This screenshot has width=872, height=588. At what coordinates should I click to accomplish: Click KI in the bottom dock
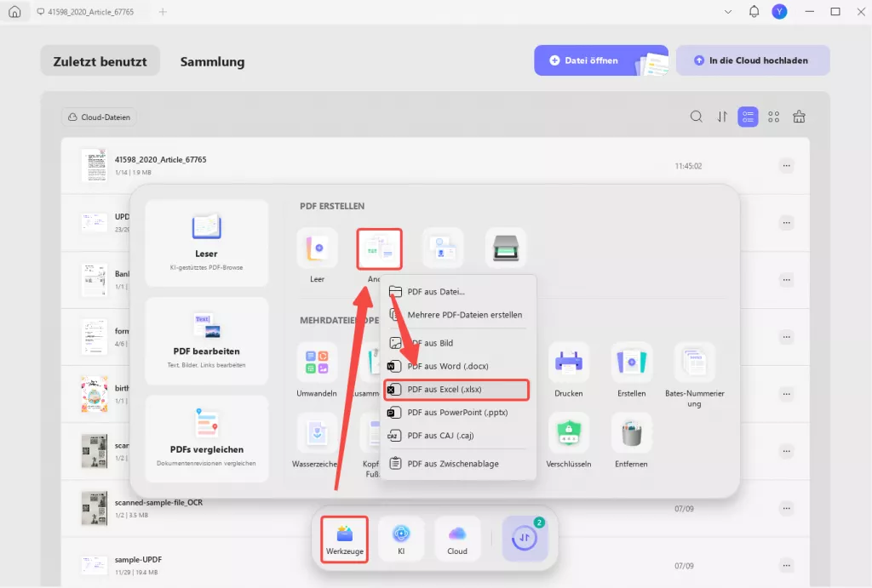pyautogui.click(x=401, y=539)
